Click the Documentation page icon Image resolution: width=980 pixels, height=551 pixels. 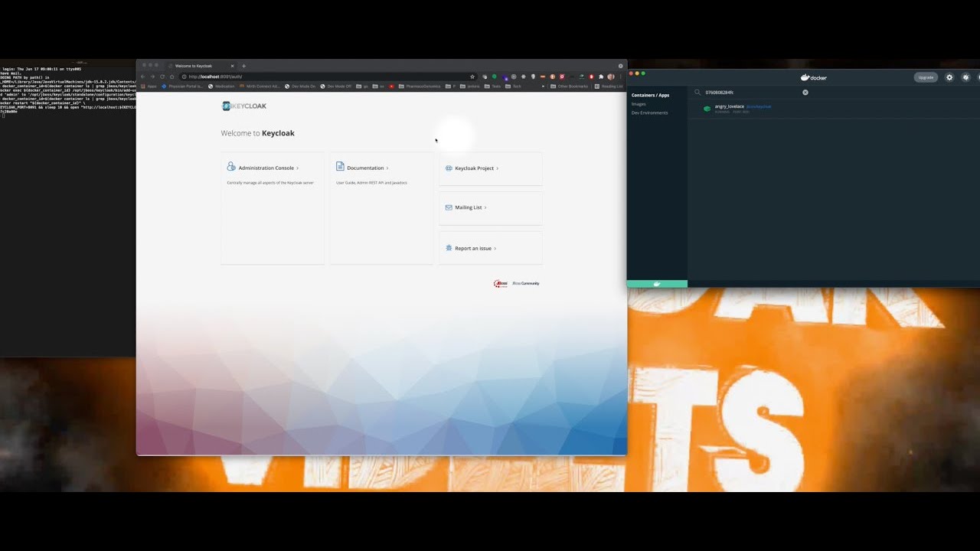tap(340, 167)
